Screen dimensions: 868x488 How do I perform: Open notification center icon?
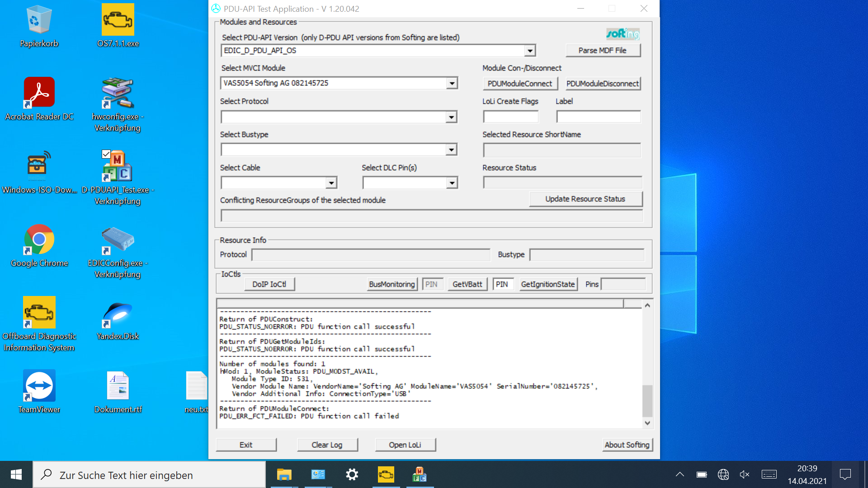coord(845,474)
